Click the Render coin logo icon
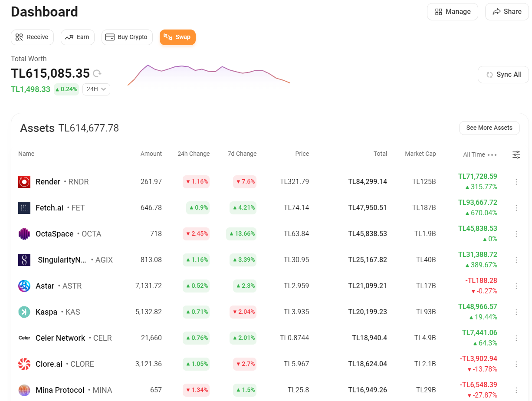532x401 pixels. pyautogui.click(x=24, y=182)
